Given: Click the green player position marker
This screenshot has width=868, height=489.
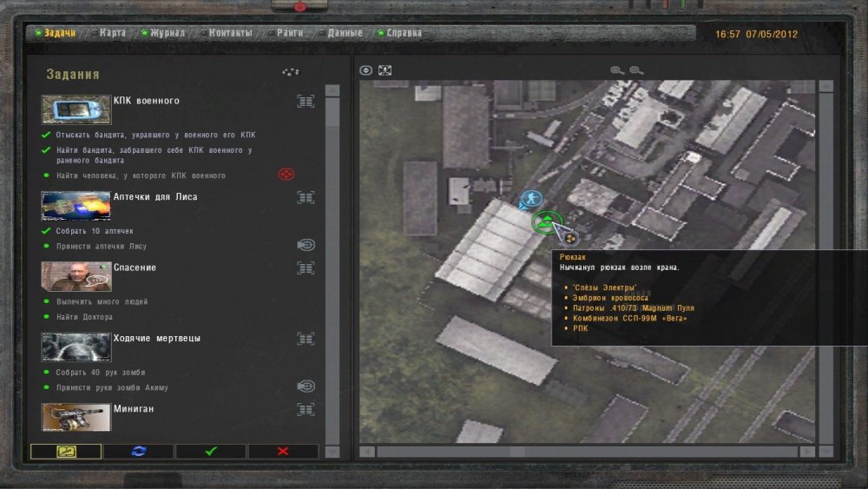Looking at the screenshot, I should [547, 222].
